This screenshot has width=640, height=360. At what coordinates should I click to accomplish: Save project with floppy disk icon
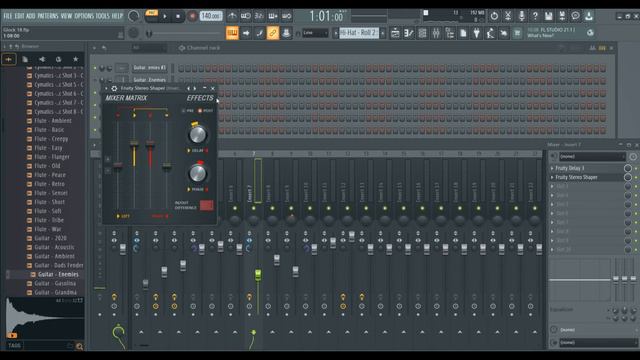(548, 16)
